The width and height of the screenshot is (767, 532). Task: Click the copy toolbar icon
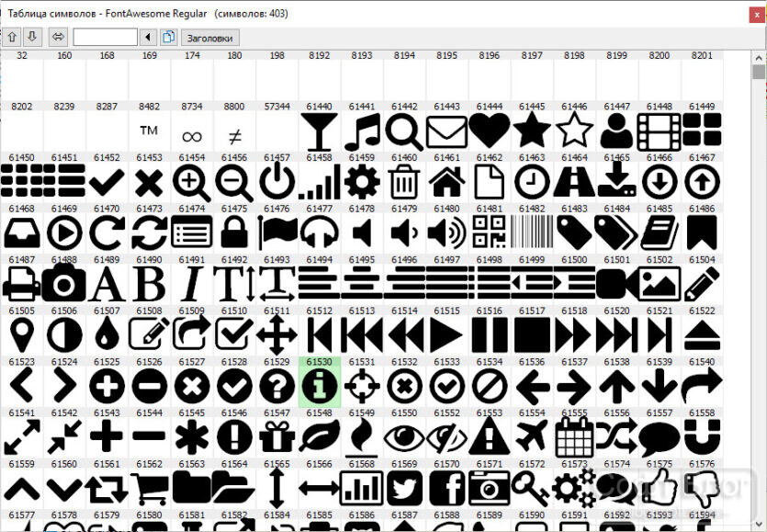[168, 37]
